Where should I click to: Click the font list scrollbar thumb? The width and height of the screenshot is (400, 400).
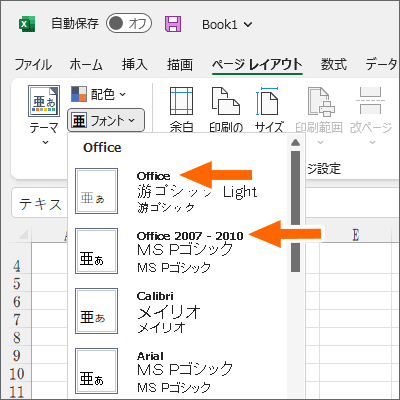tap(295, 211)
